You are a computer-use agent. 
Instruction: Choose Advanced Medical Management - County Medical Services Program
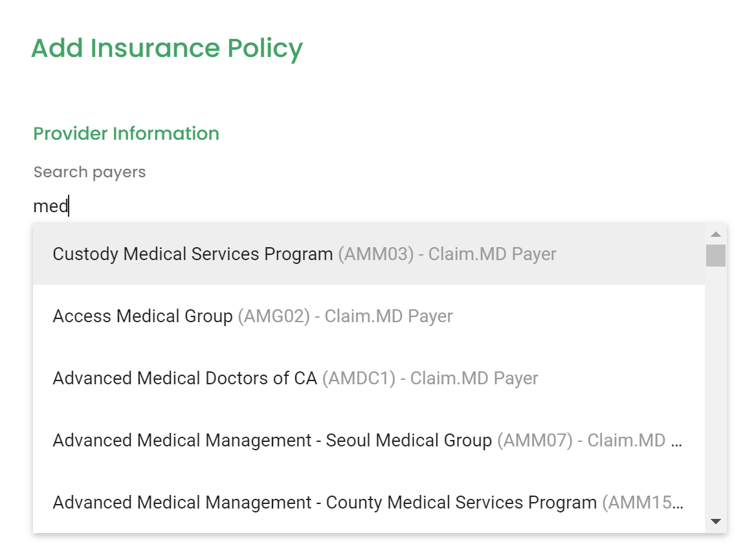pos(369,503)
